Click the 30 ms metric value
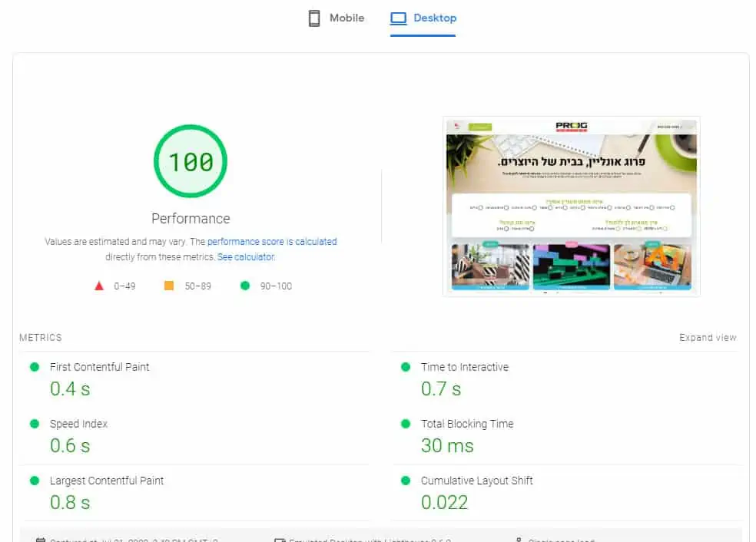Viewport: 756px width, 542px height. (447, 445)
